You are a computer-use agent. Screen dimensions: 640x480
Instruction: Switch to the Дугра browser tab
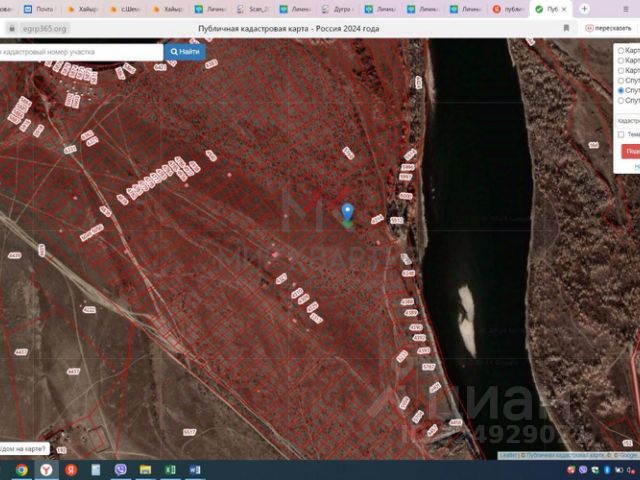click(x=337, y=9)
